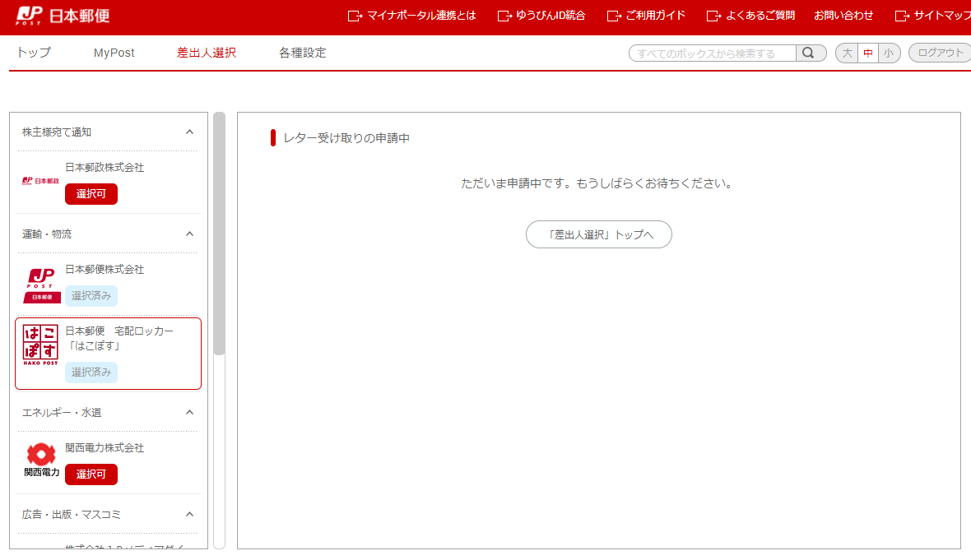
Task: Click 「差出人選択」トップへ button
Action: pyautogui.click(x=599, y=234)
